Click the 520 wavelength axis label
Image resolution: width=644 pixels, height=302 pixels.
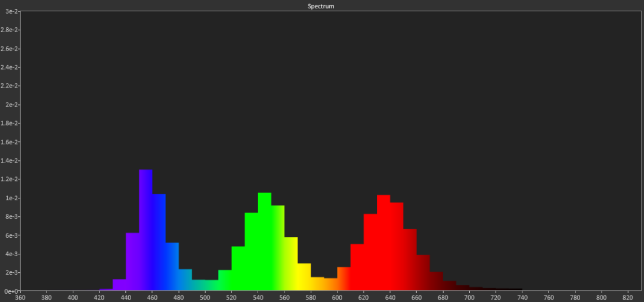point(231,297)
